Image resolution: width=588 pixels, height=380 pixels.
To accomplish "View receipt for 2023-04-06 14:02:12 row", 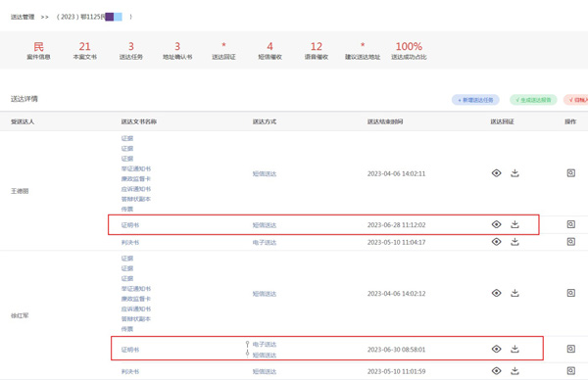I will (496, 293).
